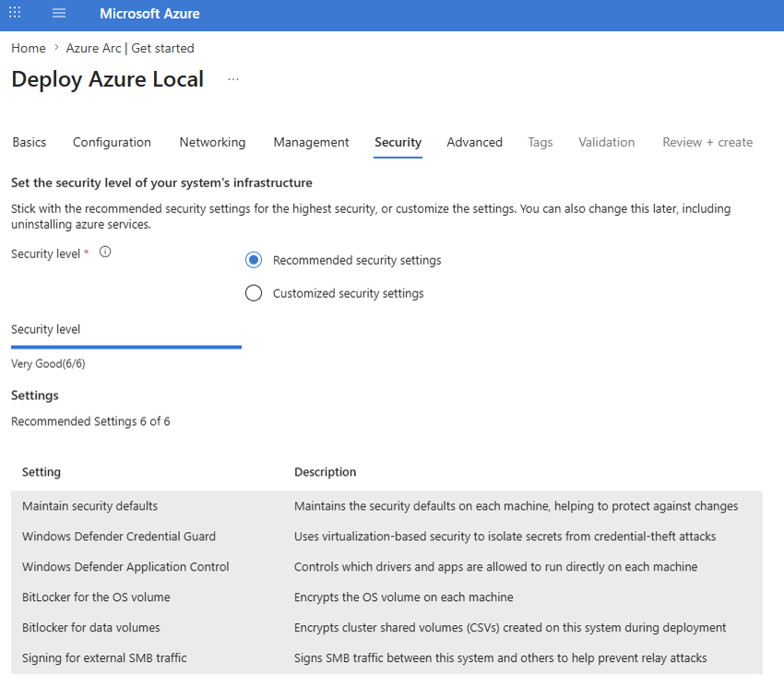Open the Tags tab

pos(540,142)
